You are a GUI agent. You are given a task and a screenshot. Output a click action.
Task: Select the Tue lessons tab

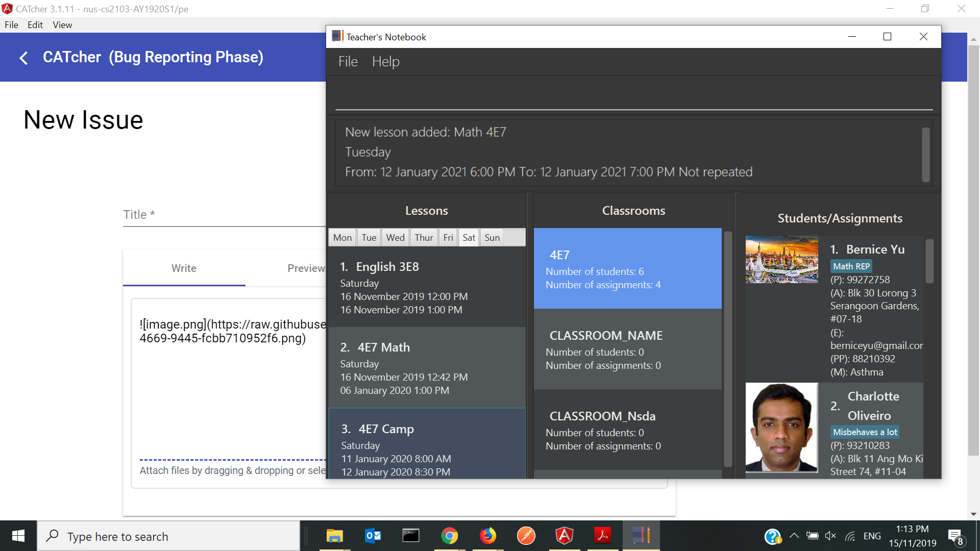[369, 238]
